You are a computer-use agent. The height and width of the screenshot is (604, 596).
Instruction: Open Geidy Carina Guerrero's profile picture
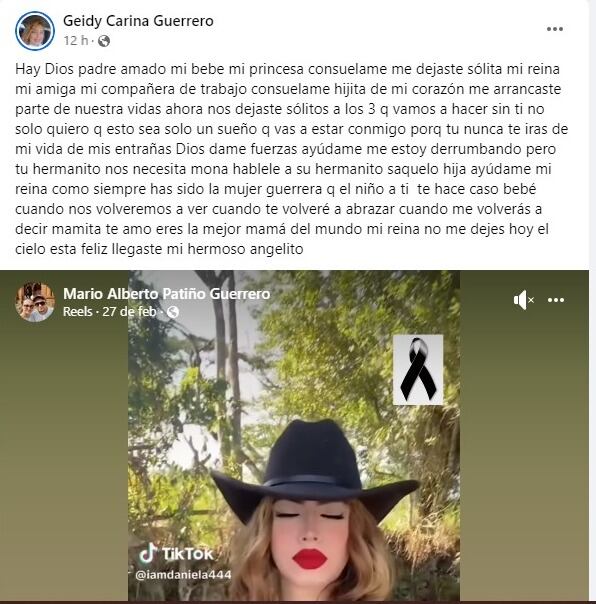[x=35, y=31]
